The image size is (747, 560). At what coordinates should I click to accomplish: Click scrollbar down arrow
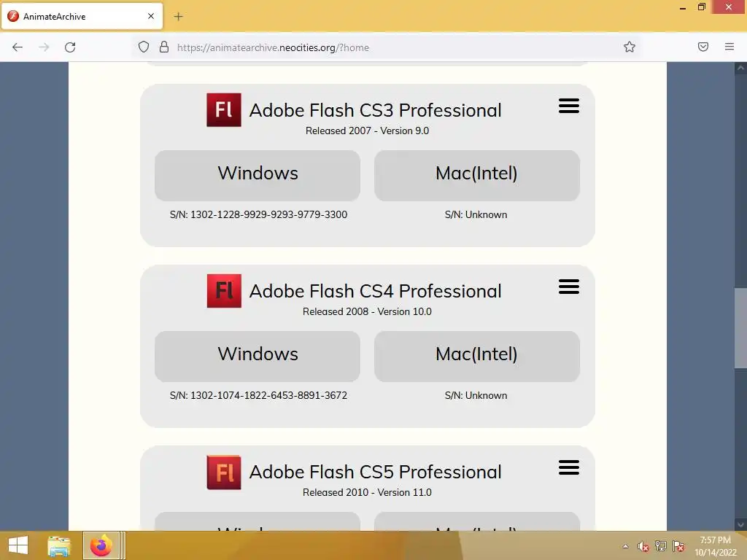pyautogui.click(x=740, y=525)
